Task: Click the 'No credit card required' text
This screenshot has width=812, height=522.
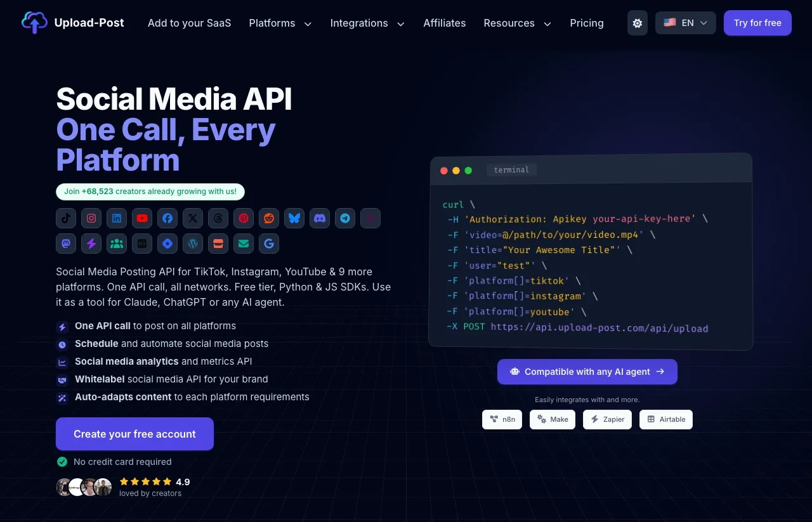Action: pos(122,462)
